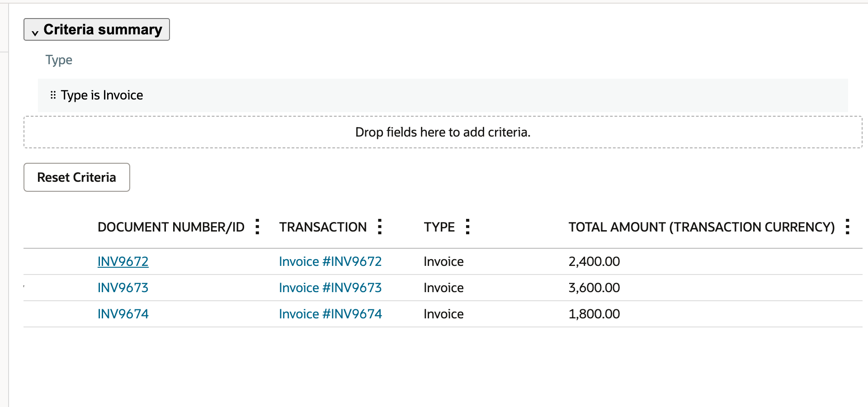Open the Transaction column options menu
Screen dimensions: 868x407
pos(380,227)
